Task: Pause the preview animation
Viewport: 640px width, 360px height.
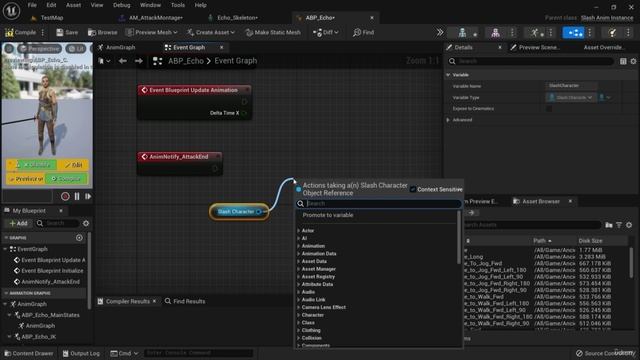Action: point(77,196)
